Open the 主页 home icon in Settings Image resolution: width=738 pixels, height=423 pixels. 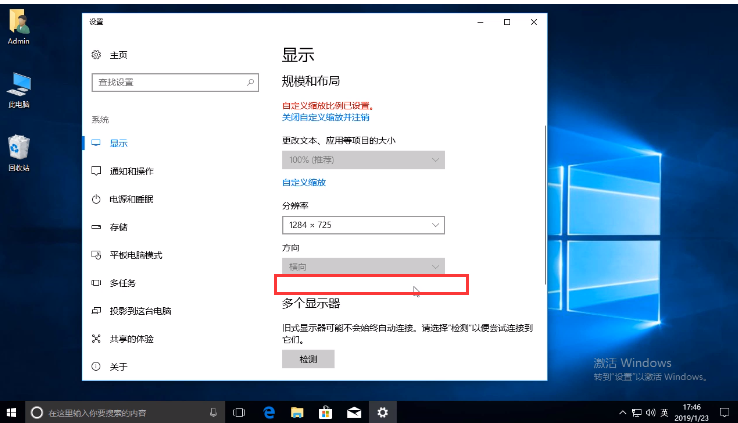pos(97,55)
